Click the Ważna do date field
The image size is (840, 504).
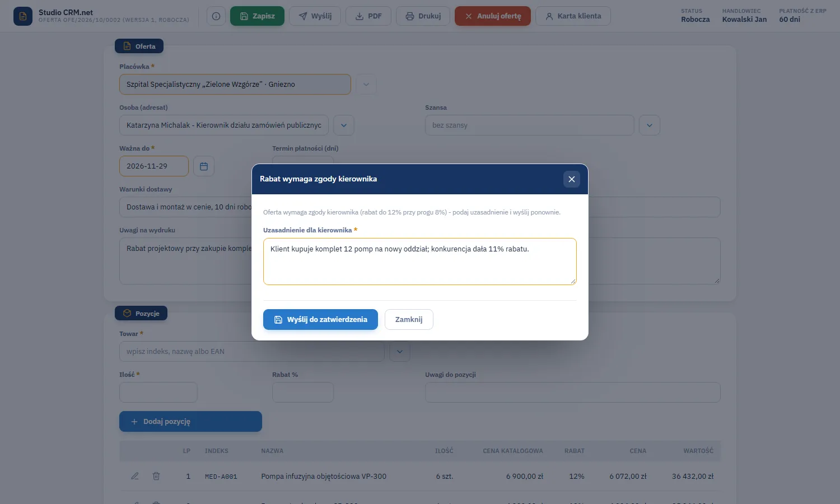click(154, 166)
